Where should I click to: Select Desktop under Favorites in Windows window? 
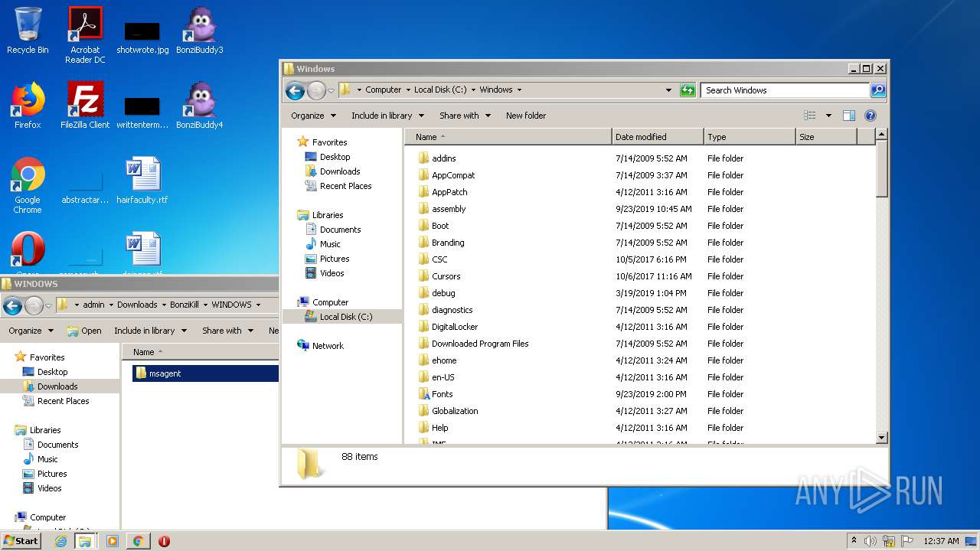(x=335, y=157)
